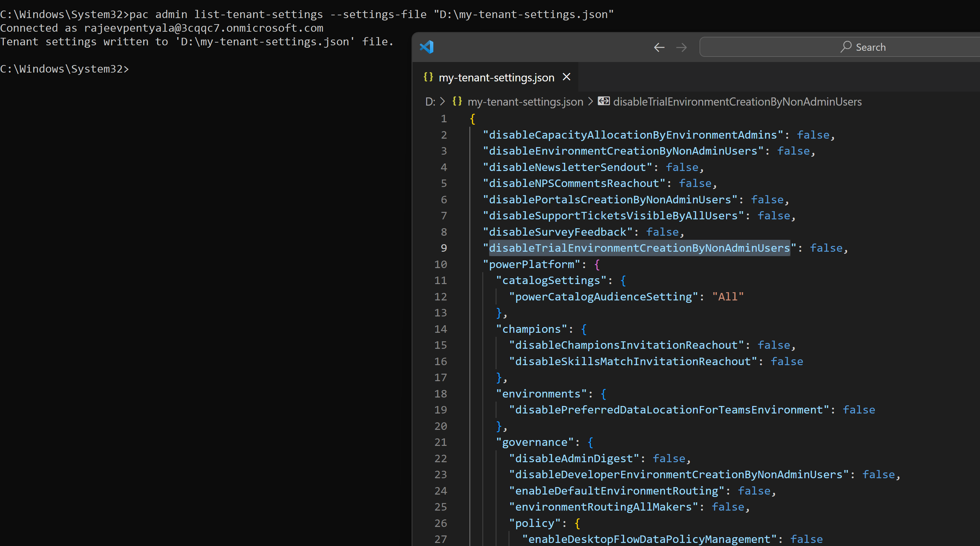Click the highlighted disableTrialEnvironmentCreationByNonAdminUsers key
This screenshot has width=980, height=546.
click(x=639, y=248)
